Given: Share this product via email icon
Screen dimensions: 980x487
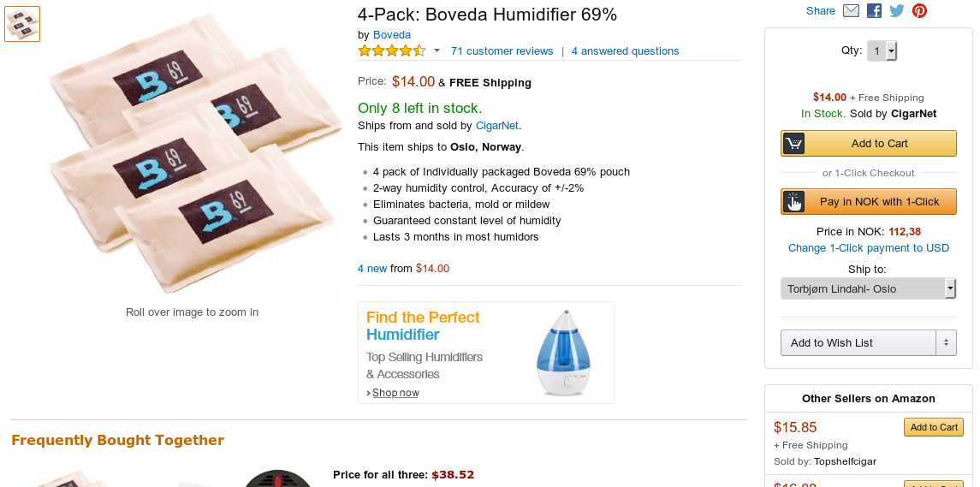Looking at the screenshot, I should (x=851, y=10).
